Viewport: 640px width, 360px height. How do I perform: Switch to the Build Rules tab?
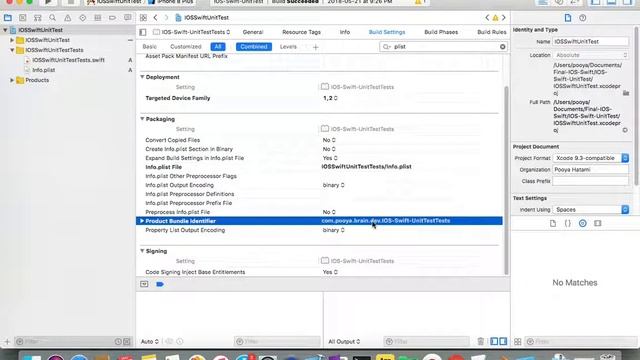tap(491, 32)
